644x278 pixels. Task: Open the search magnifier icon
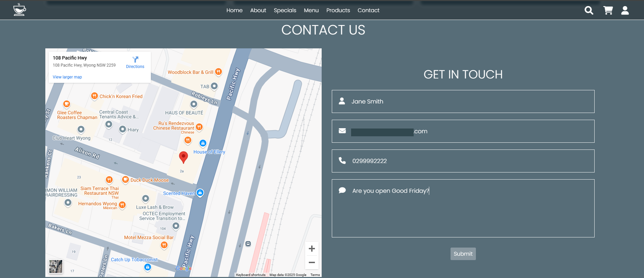click(x=589, y=10)
